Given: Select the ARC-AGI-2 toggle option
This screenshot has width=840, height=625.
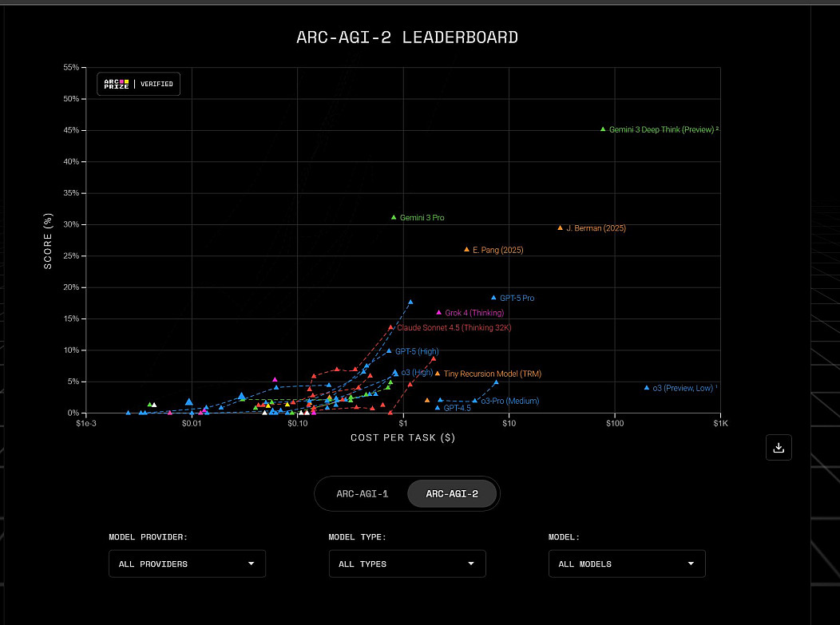Looking at the screenshot, I should (452, 493).
